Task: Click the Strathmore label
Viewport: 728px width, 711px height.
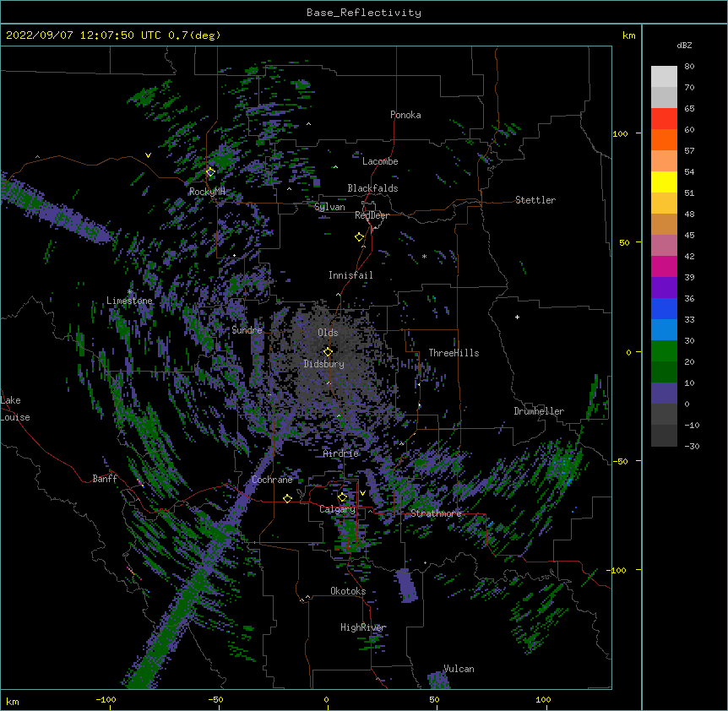Action: [436, 513]
